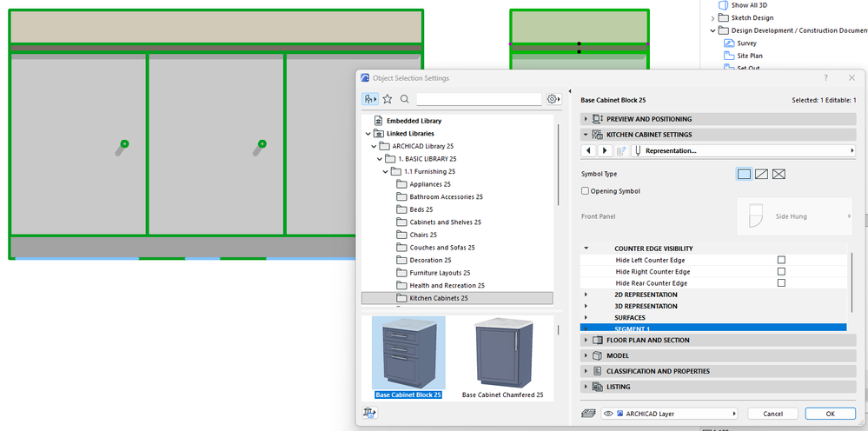Click the library search input field
The height and width of the screenshot is (431, 868).
[479, 99]
